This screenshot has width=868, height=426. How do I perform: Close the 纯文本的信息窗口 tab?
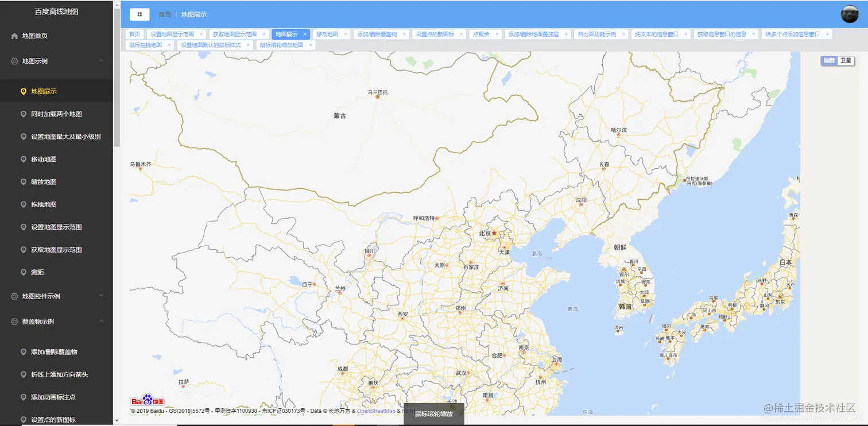(x=685, y=34)
